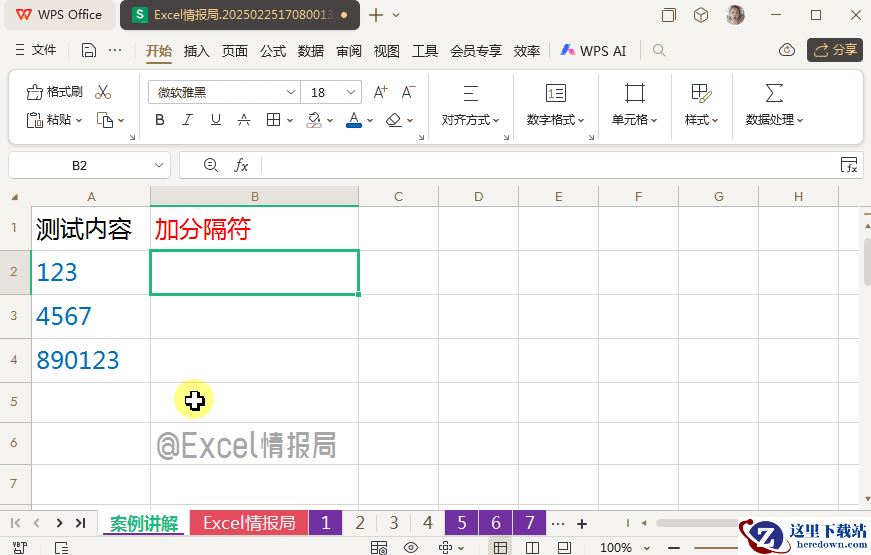
Task: Switch to page break preview icon
Action: click(x=532, y=548)
